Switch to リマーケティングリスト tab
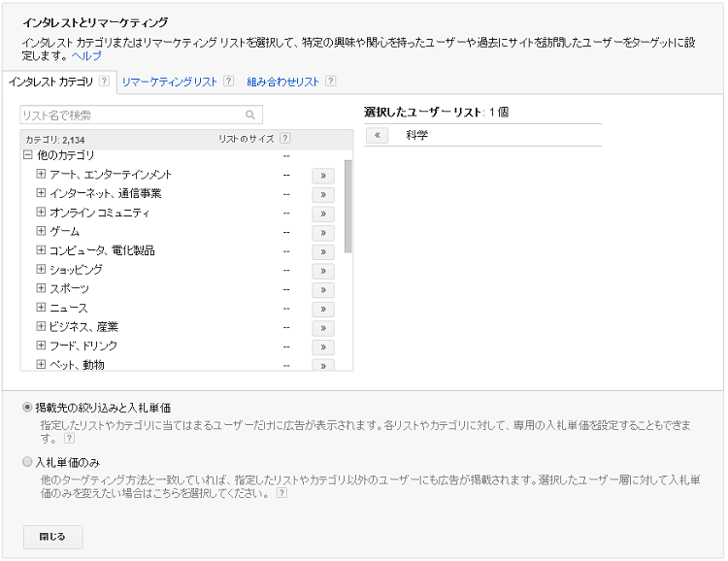The height and width of the screenshot is (561, 728). pos(170,82)
